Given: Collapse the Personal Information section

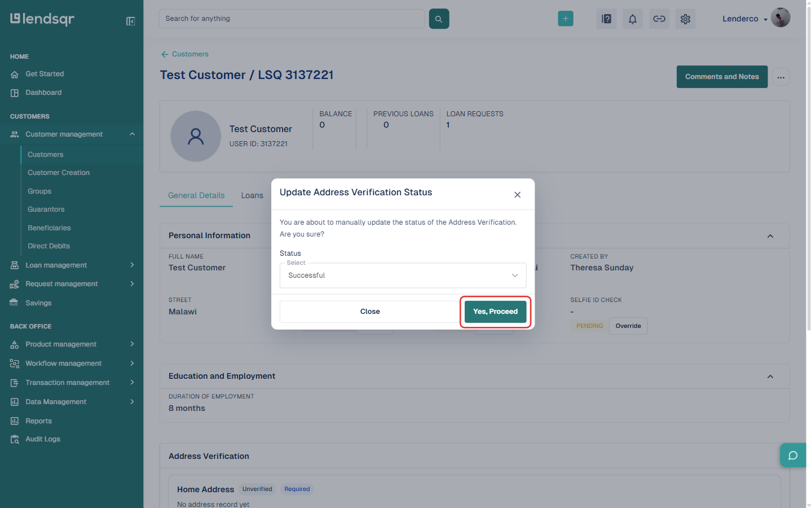Looking at the screenshot, I should [770, 236].
